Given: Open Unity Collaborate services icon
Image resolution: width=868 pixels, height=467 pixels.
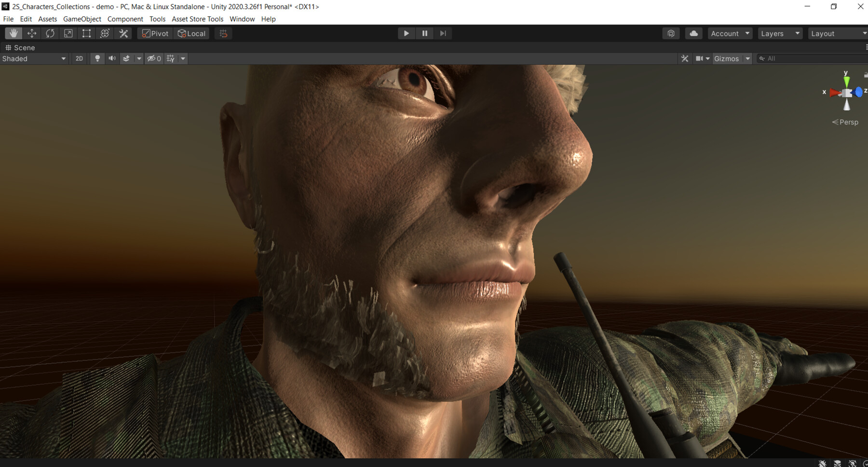Looking at the screenshot, I should [671, 33].
